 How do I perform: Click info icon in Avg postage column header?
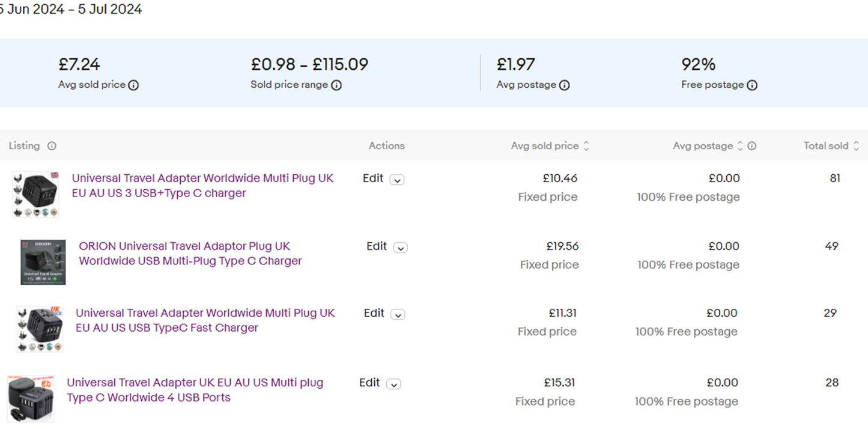(751, 146)
